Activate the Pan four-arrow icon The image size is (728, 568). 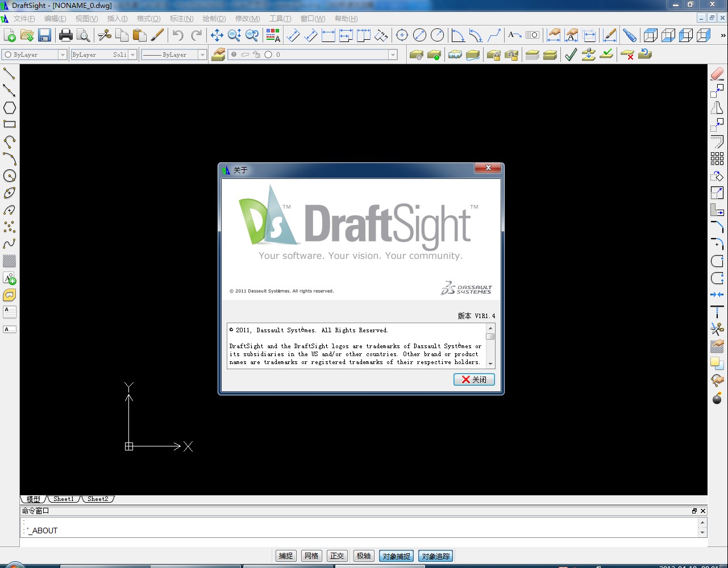pyautogui.click(x=217, y=36)
